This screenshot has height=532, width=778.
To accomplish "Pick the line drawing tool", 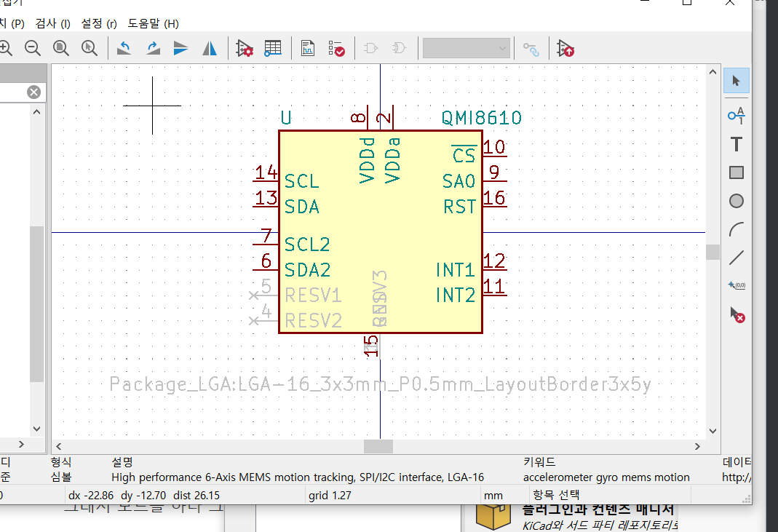I will point(737,258).
